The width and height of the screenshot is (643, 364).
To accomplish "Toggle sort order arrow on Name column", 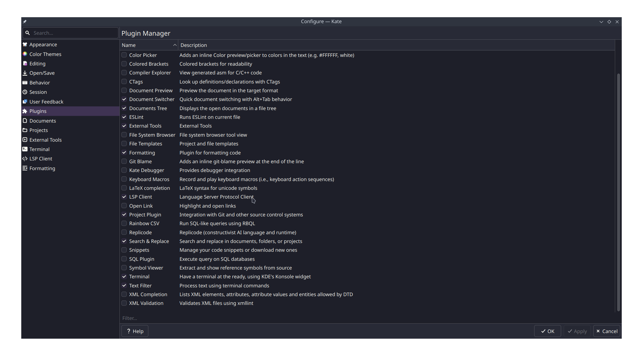I will click(x=175, y=45).
